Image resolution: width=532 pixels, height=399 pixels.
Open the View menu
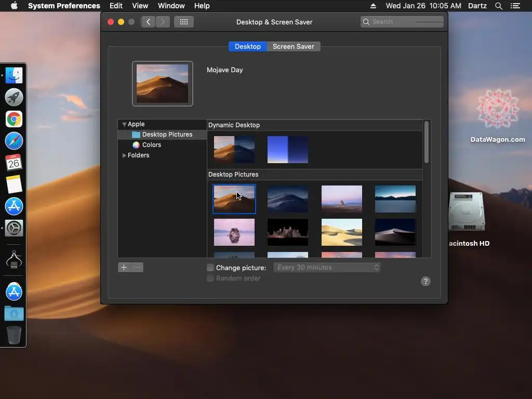140,6
